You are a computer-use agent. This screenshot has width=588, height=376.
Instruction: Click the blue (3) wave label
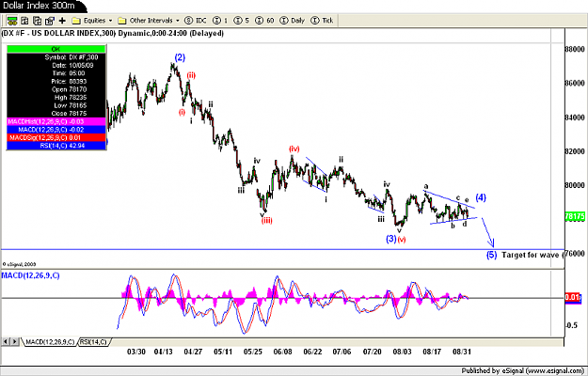(391, 239)
